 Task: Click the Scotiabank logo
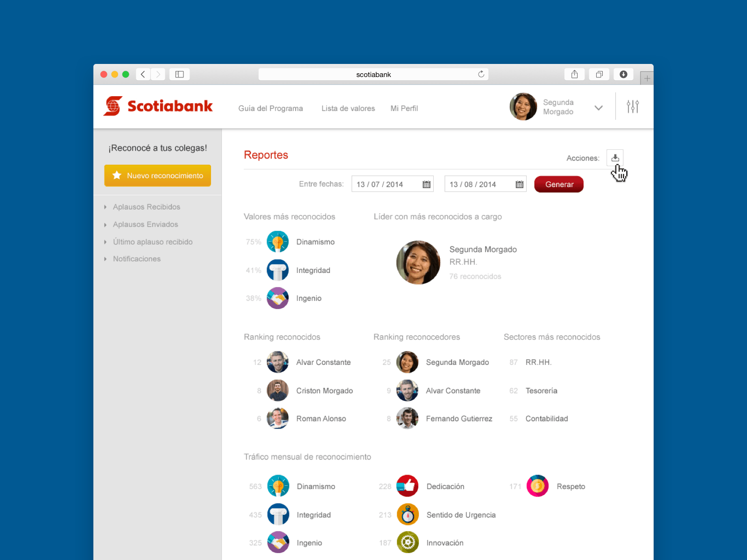158,106
